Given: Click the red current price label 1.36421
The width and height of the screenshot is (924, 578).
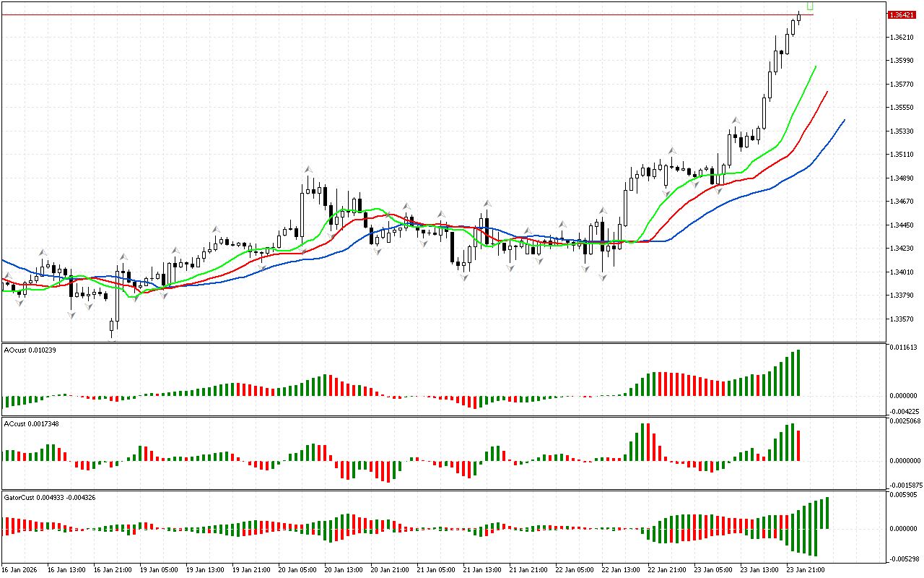Looking at the screenshot, I should pos(902,14).
